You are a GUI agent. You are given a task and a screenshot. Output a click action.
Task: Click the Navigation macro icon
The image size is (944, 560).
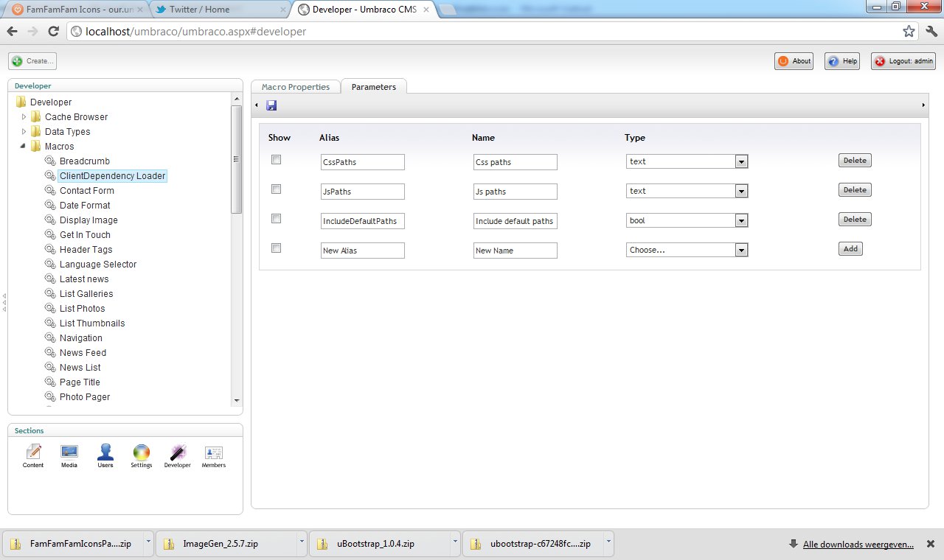point(50,338)
